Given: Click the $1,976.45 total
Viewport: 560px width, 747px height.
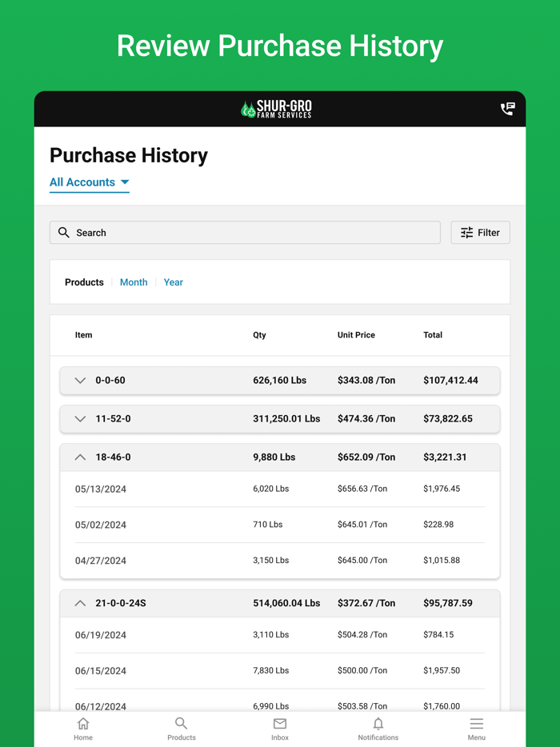Looking at the screenshot, I should click(442, 489).
